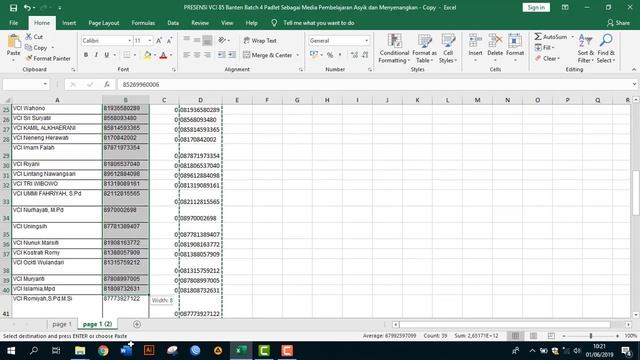Screen dimensions: 640x360
Task: Click the Sign in button
Action: pos(536,7)
